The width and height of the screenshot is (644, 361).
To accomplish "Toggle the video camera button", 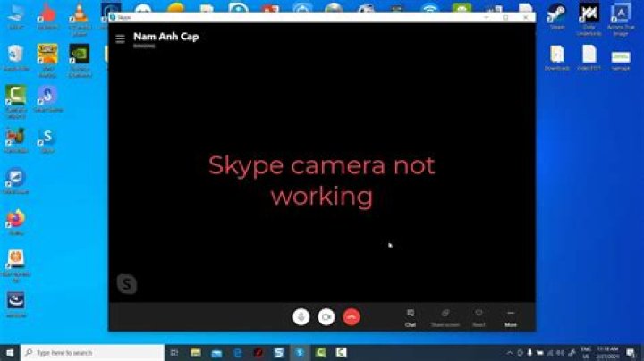I will tap(326, 316).
